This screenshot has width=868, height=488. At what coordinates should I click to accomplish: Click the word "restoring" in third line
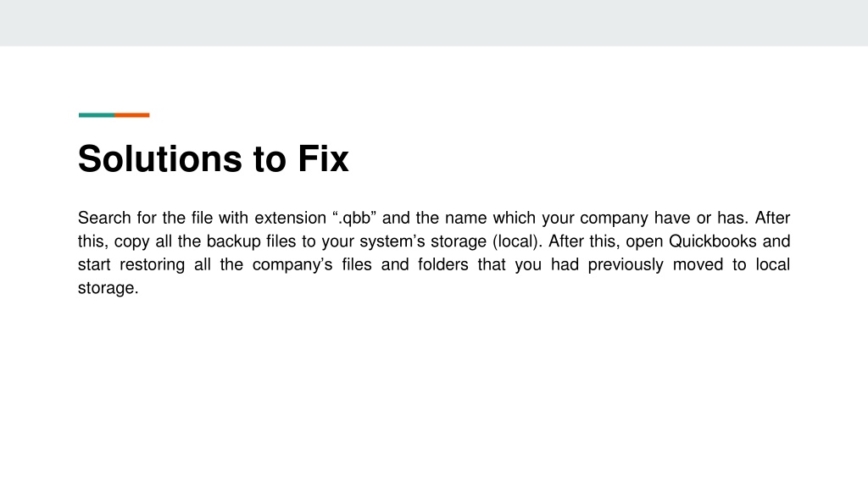(x=153, y=264)
